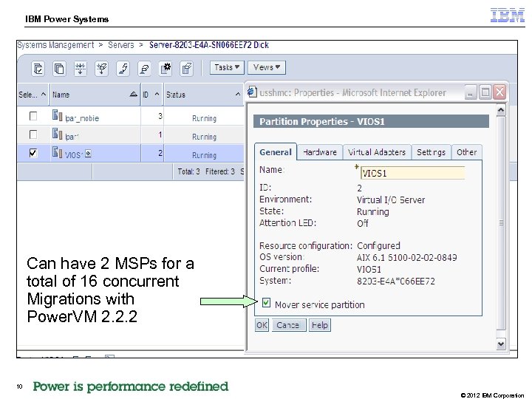Image resolution: width=532 pixels, height=399 pixels.
Task: Open the Settings tab
Action: tap(432, 152)
